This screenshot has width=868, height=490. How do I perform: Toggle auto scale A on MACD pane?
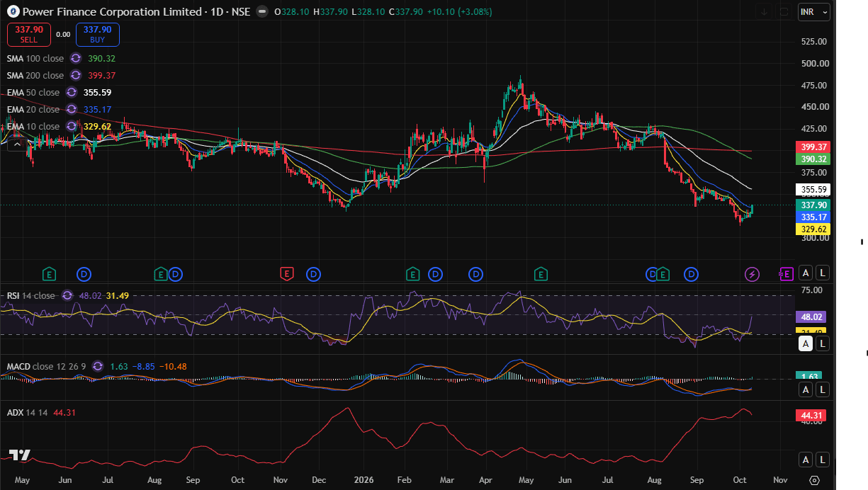806,390
